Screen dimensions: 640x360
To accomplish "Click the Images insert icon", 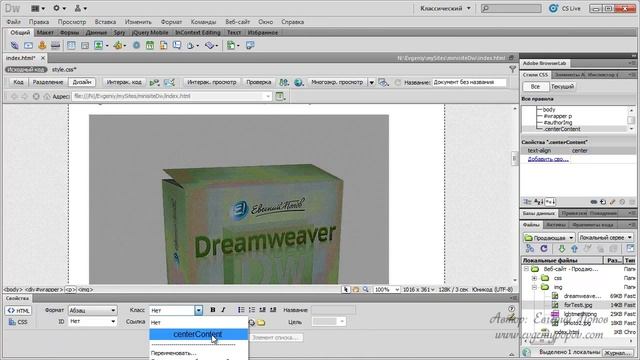I will pyautogui.click(x=98, y=45).
